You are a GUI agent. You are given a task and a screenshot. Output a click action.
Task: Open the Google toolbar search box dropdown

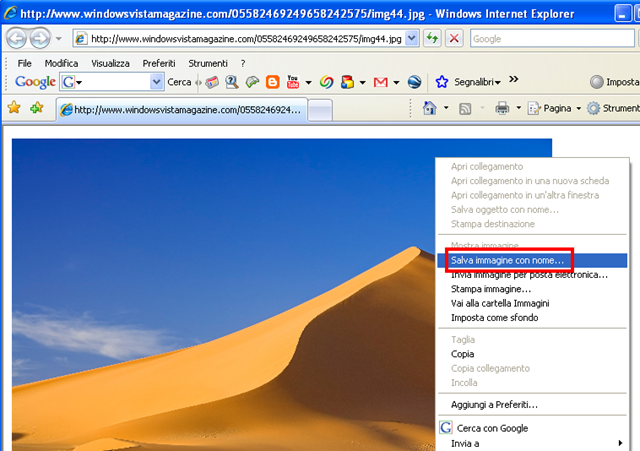[x=156, y=82]
